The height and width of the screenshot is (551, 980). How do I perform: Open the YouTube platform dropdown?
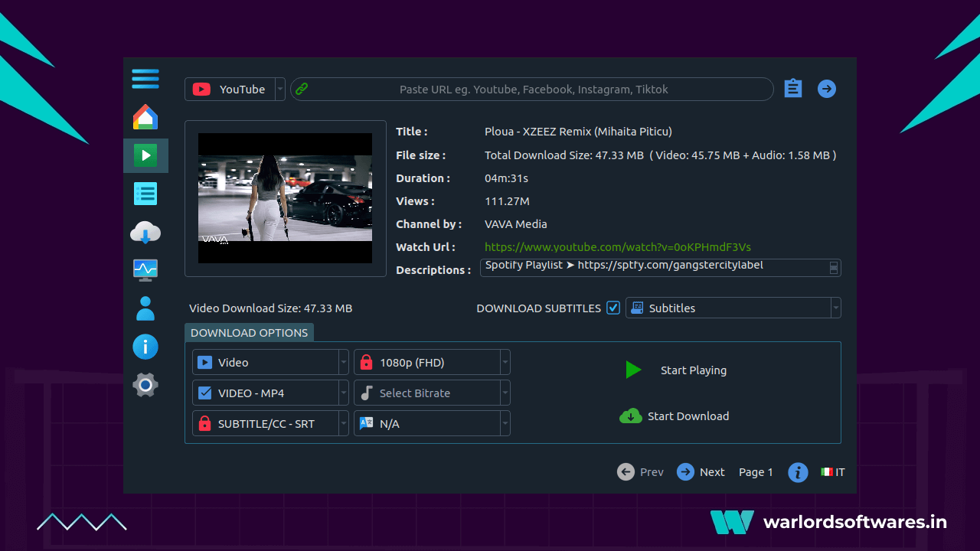235,89
